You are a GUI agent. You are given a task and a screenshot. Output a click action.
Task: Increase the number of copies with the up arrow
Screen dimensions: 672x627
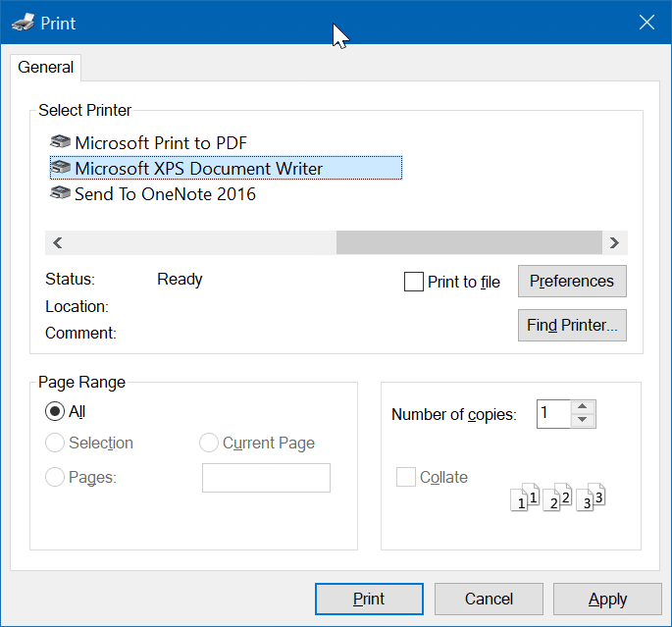click(583, 406)
